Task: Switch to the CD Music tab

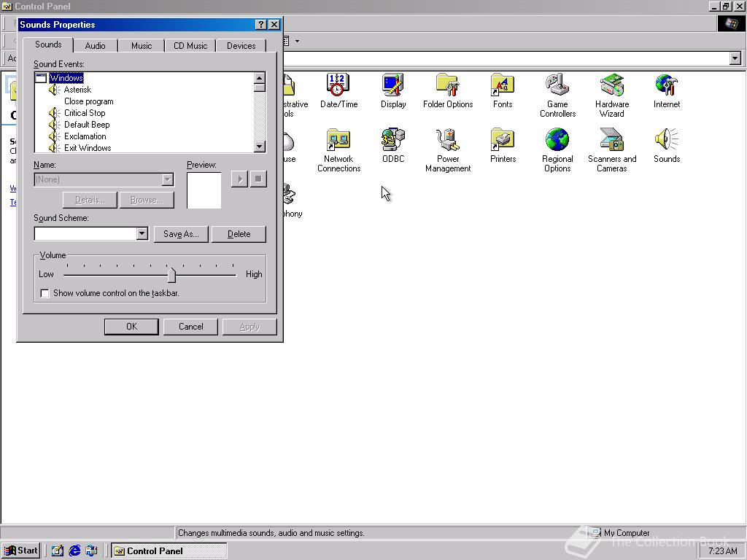Action: pyautogui.click(x=190, y=46)
